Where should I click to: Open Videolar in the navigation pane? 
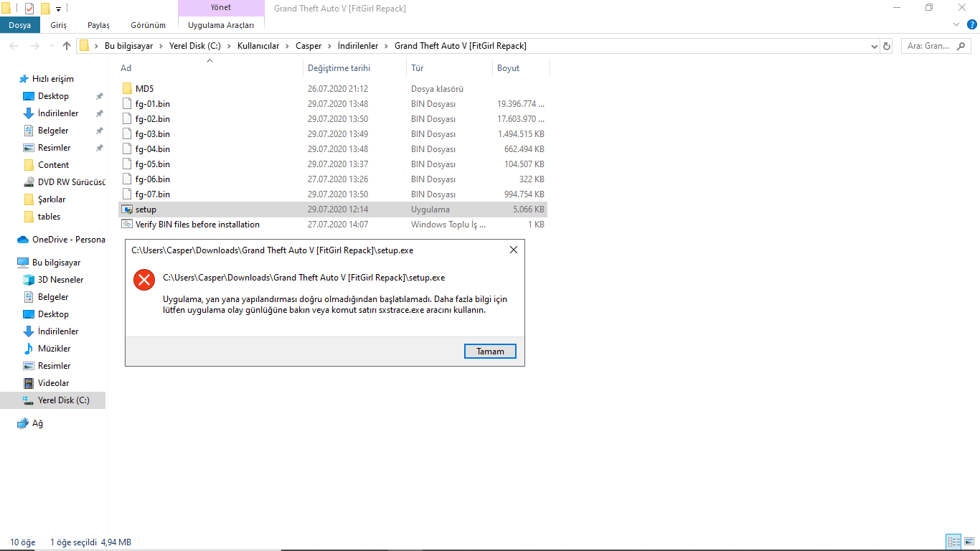[53, 383]
